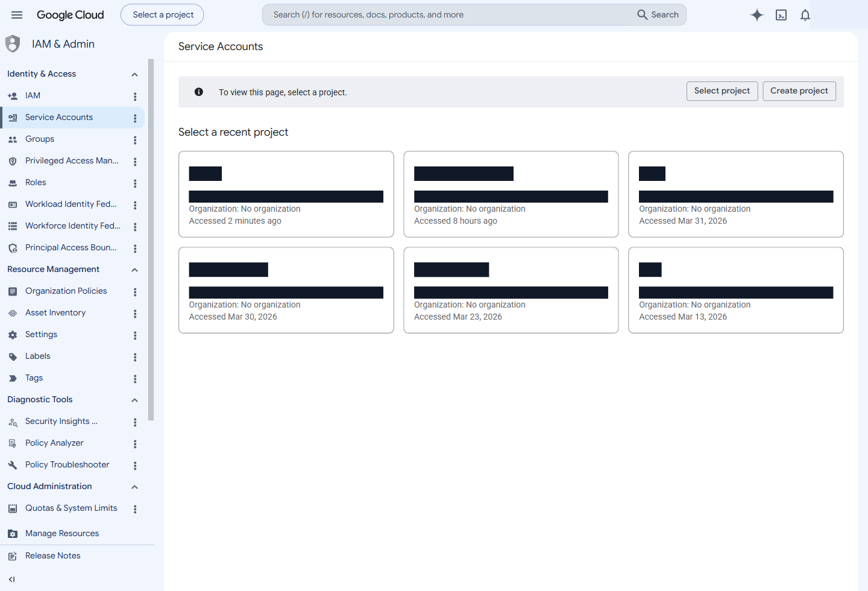Click the Policy Troubleshooter wrench icon
The width and height of the screenshot is (868, 591).
[x=13, y=465]
